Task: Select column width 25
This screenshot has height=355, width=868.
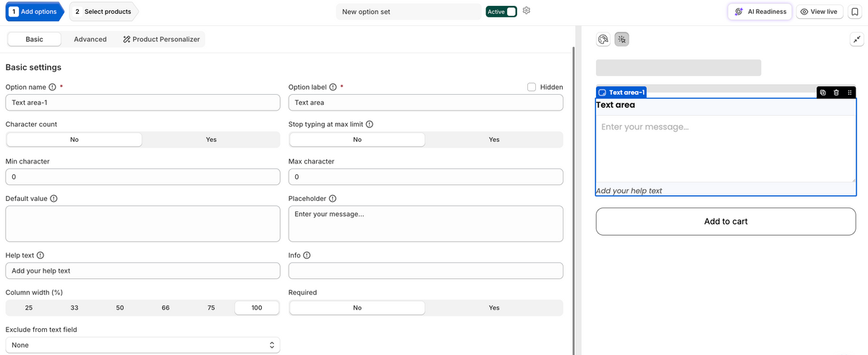Action: [29, 308]
